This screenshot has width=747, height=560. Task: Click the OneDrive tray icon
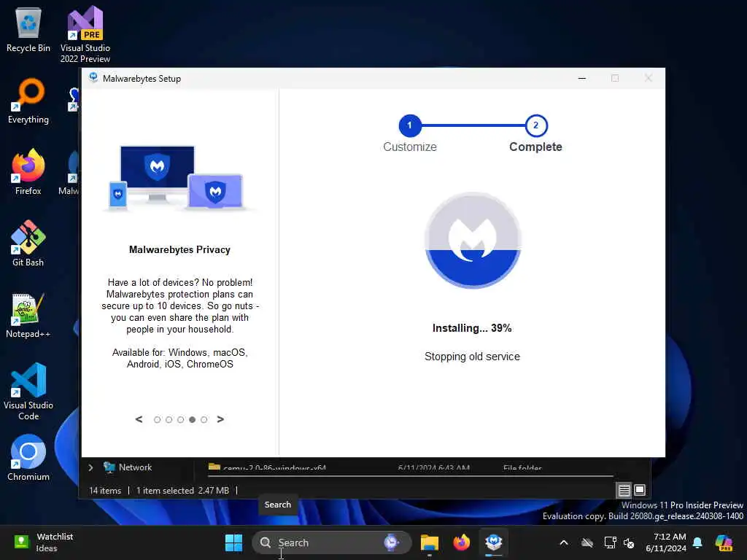587,542
